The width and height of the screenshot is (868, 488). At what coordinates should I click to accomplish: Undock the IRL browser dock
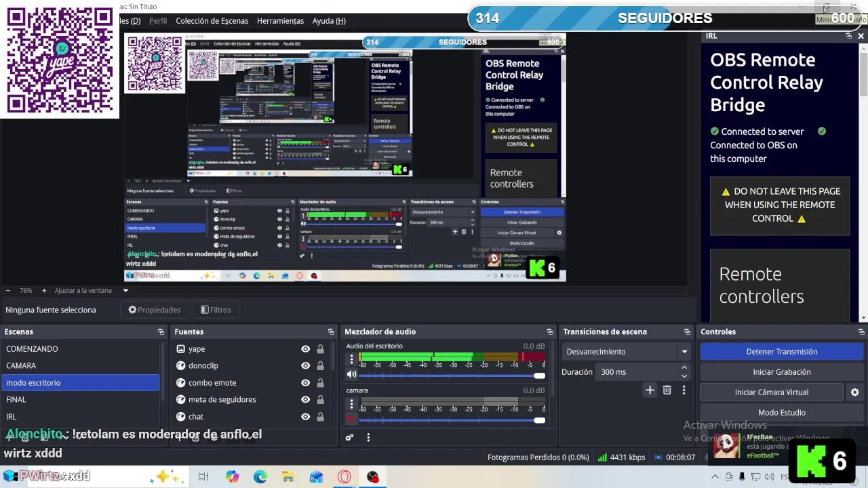[848, 36]
